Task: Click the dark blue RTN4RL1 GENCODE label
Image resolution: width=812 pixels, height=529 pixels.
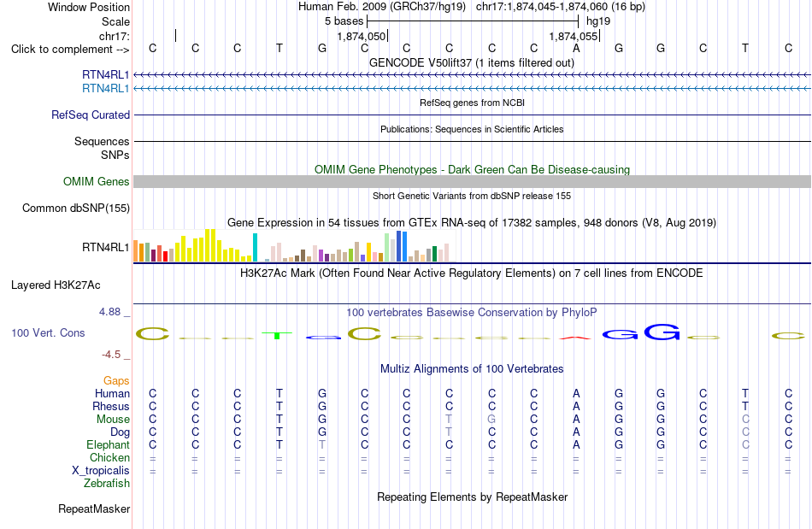Action: pos(106,74)
